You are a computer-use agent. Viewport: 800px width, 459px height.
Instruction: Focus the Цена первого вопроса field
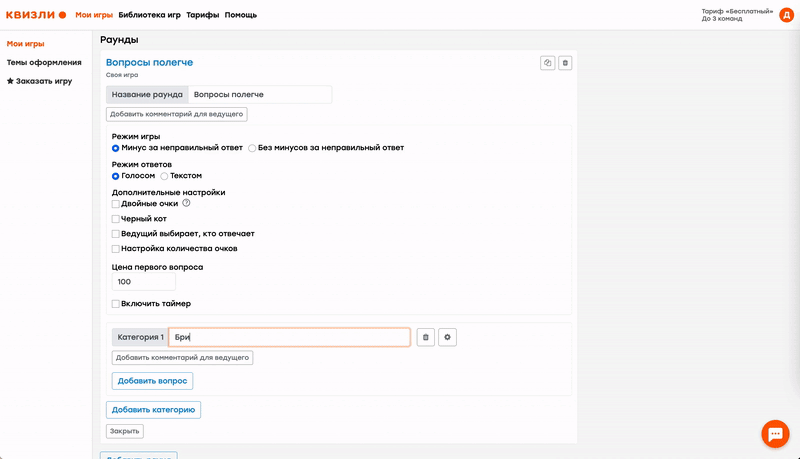[143, 283]
